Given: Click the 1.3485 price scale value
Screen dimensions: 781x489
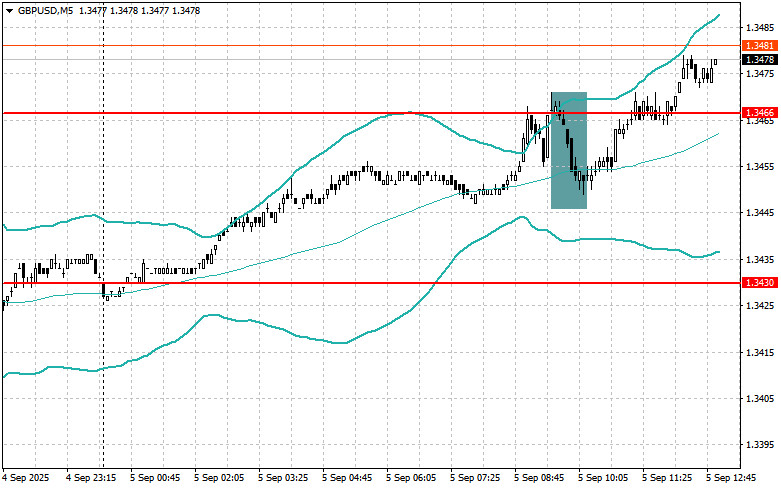Looking at the screenshot, I should point(760,27).
